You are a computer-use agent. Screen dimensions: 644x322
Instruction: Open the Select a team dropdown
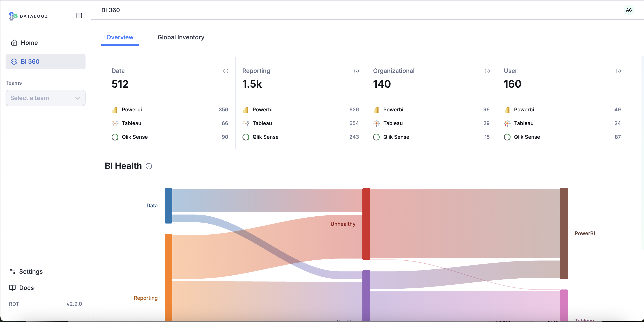click(45, 98)
